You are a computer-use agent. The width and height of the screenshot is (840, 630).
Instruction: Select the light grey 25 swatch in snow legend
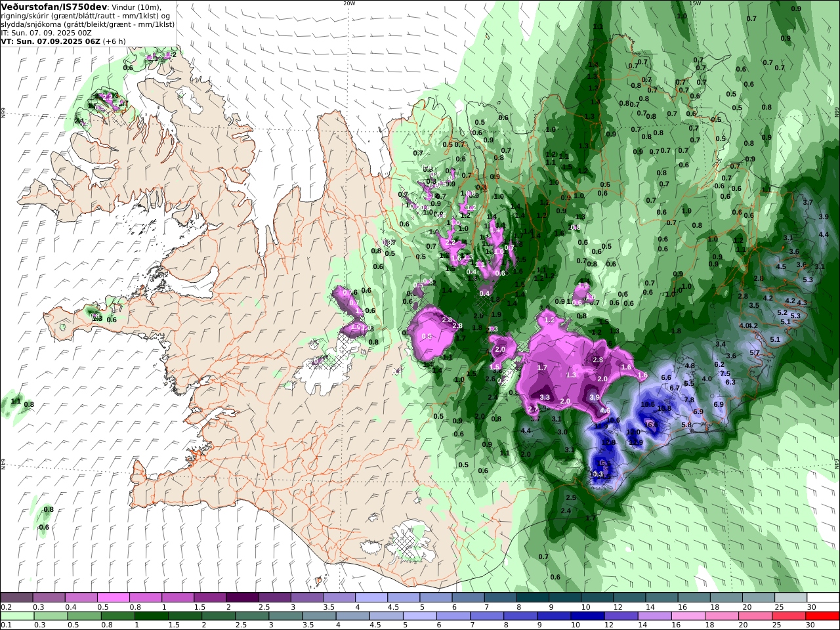pyautogui.click(x=791, y=597)
